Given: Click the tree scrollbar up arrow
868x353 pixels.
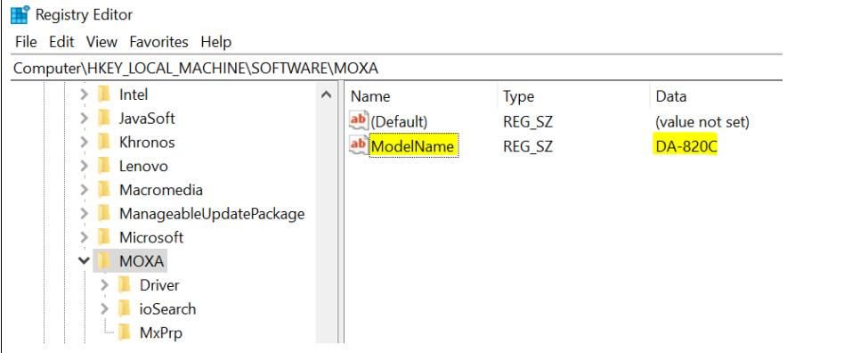Looking at the screenshot, I should [326, 95].
